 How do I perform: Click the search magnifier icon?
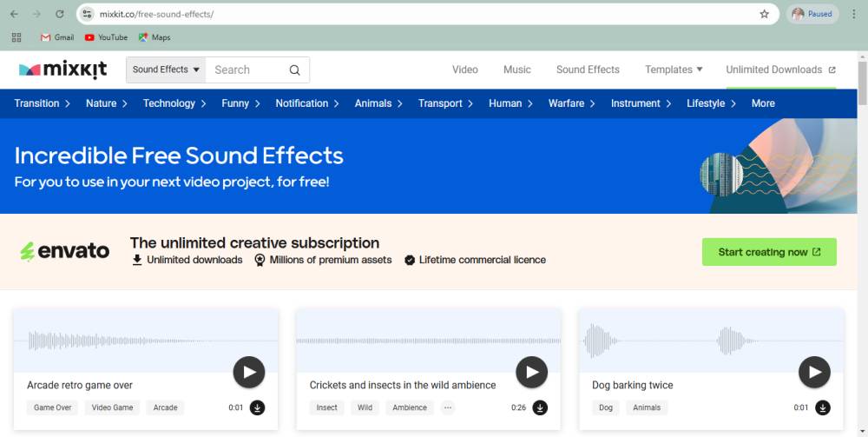(x=294, y=70)
